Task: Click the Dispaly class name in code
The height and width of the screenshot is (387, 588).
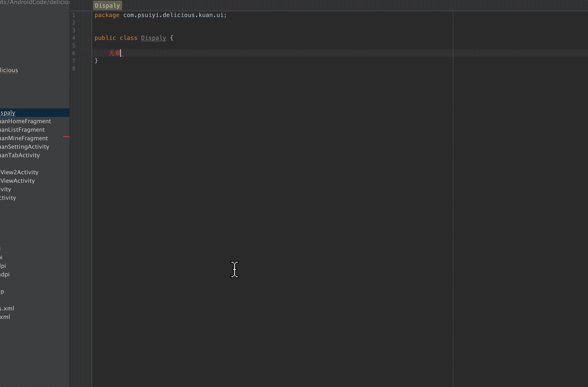Action: click(x=153, y=38)
